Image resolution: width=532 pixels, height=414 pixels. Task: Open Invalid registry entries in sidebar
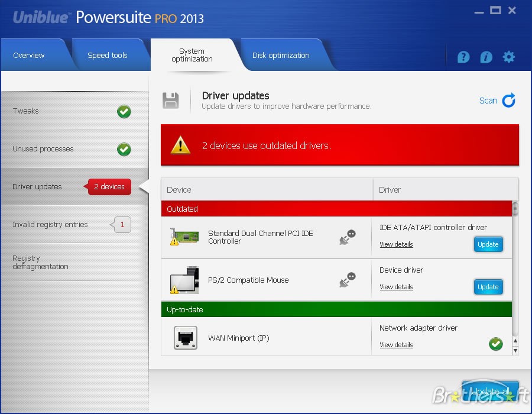(x=74, y=224)
